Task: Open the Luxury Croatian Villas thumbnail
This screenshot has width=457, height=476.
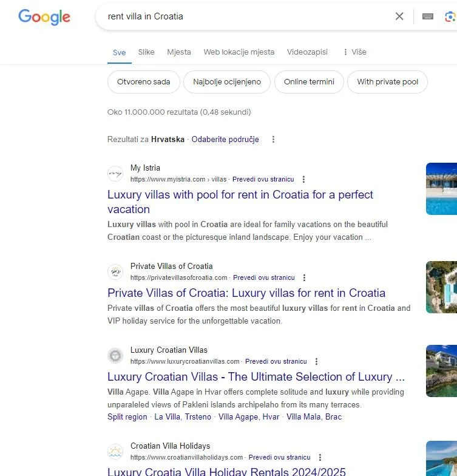Action: point(442,371)
